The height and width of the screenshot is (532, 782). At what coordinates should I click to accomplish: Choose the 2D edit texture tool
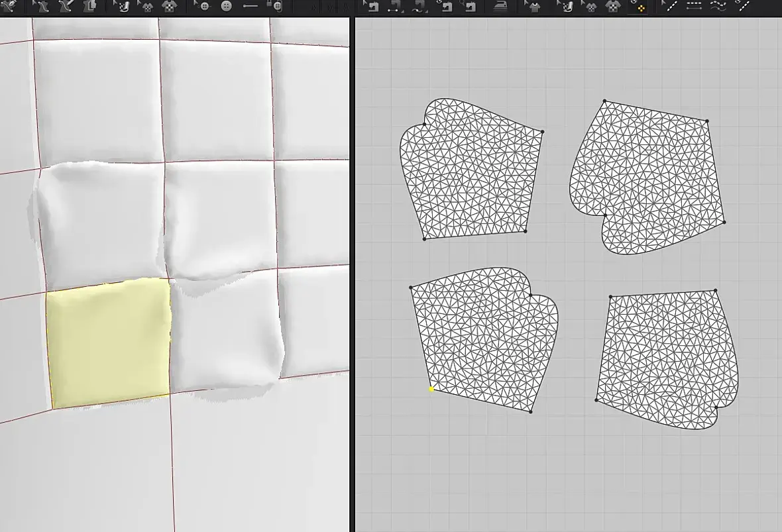pos(566,7)
